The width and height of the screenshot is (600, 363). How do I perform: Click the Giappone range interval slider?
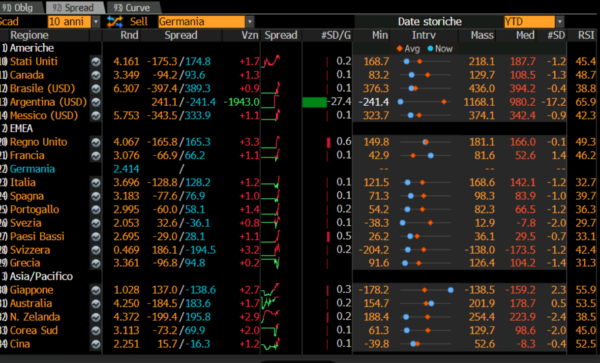[426, 290]
